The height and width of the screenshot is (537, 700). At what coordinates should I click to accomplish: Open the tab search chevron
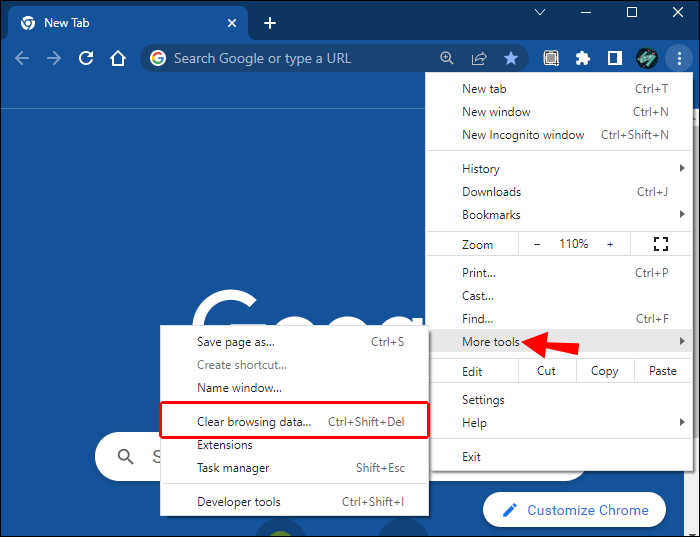click(540, 12)
